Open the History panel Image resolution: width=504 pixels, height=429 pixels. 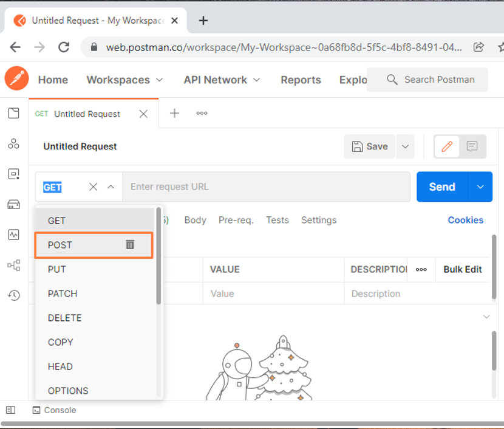[13, 295]
